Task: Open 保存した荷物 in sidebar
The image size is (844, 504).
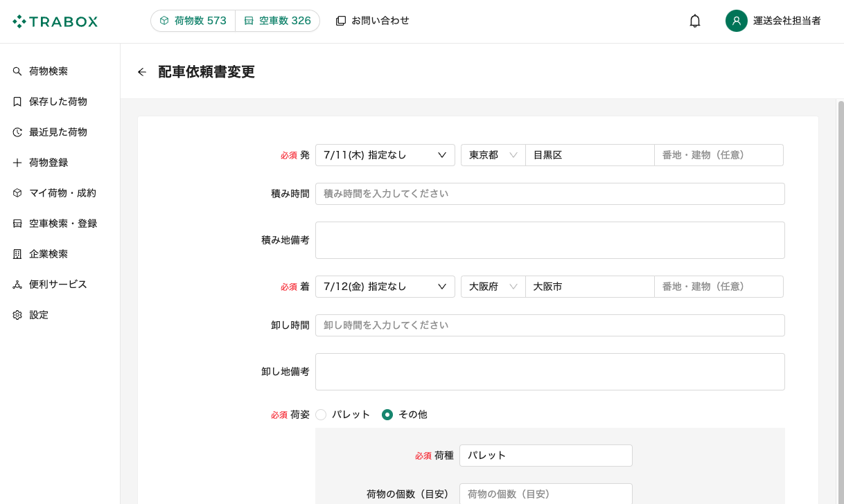Action: [x=60, y=102]
